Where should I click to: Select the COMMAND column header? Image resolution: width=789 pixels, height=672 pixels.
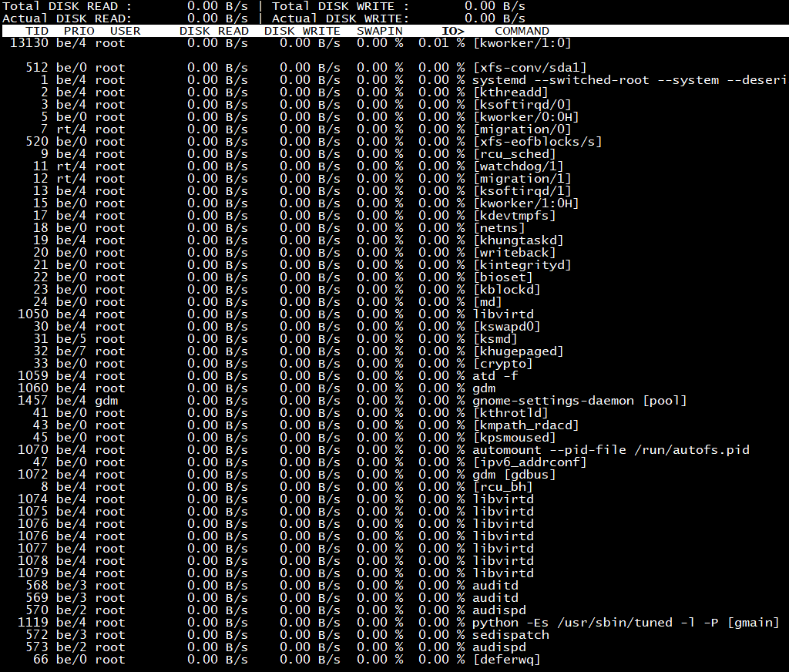(x=522, y=31)
